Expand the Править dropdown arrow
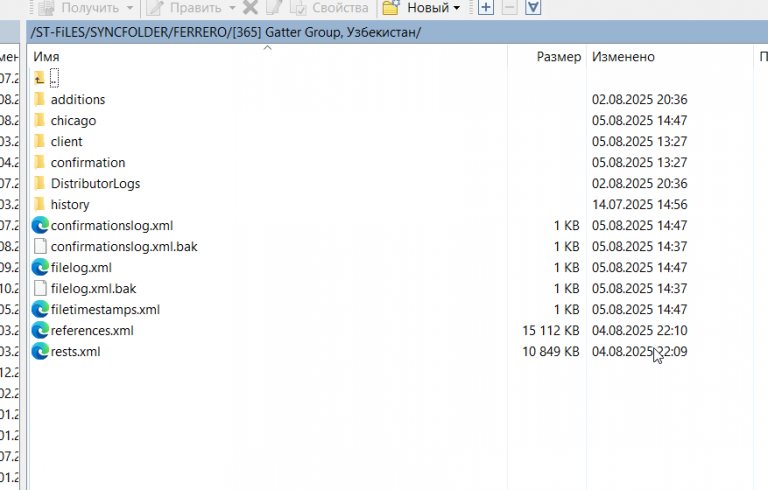The image size is (768, 490). point(232,8)
